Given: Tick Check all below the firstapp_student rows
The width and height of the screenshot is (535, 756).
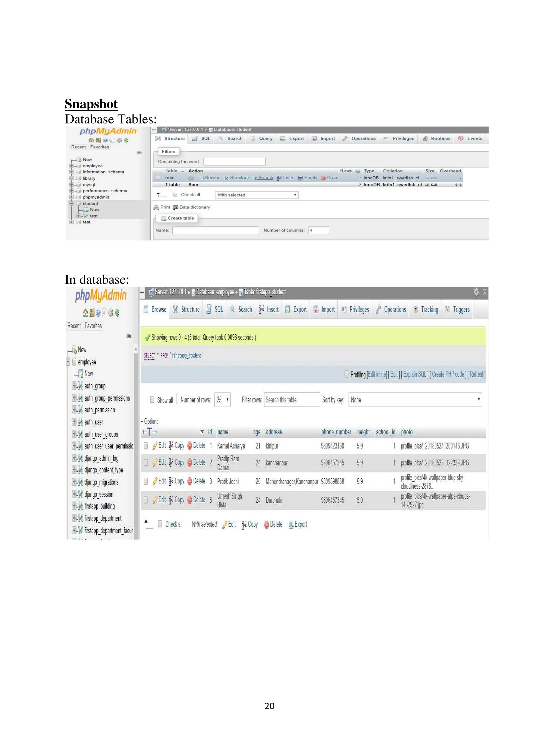Looking at the screenshot, I should tap(160, 524).
